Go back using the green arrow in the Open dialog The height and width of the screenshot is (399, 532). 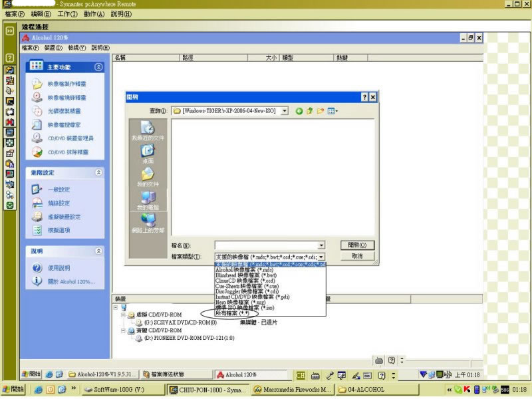click(x=299, y=111)
